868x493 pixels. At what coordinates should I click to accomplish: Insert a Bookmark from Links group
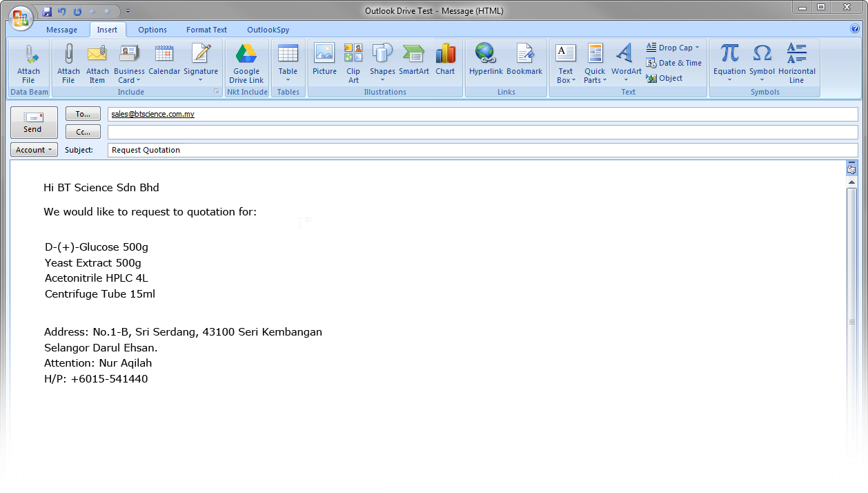point(524,55)
